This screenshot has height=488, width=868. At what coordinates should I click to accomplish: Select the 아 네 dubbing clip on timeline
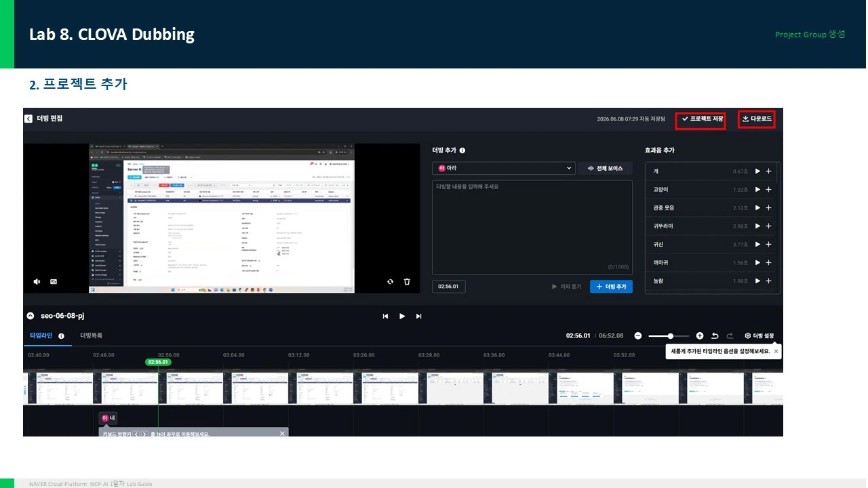coord(108,418)
